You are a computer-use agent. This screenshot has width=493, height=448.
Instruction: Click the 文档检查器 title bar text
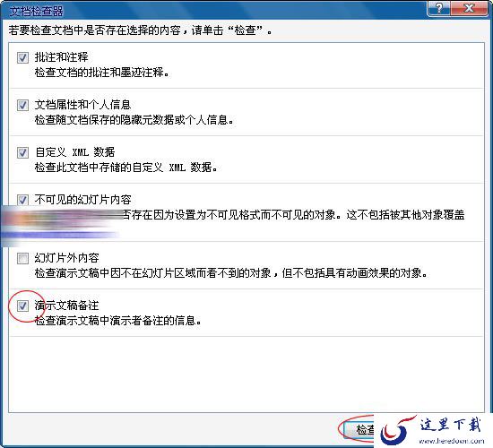coord(36,12)
